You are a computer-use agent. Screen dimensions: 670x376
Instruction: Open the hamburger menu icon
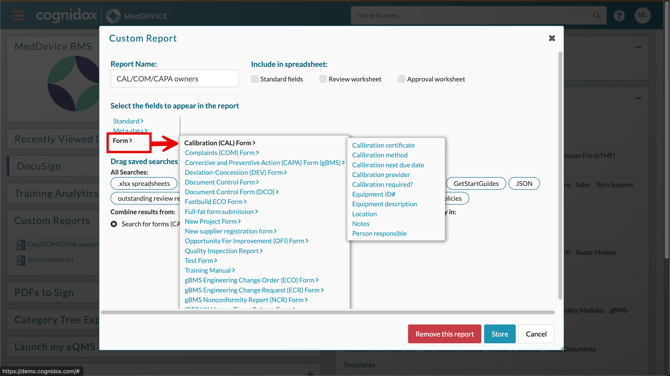18,16
